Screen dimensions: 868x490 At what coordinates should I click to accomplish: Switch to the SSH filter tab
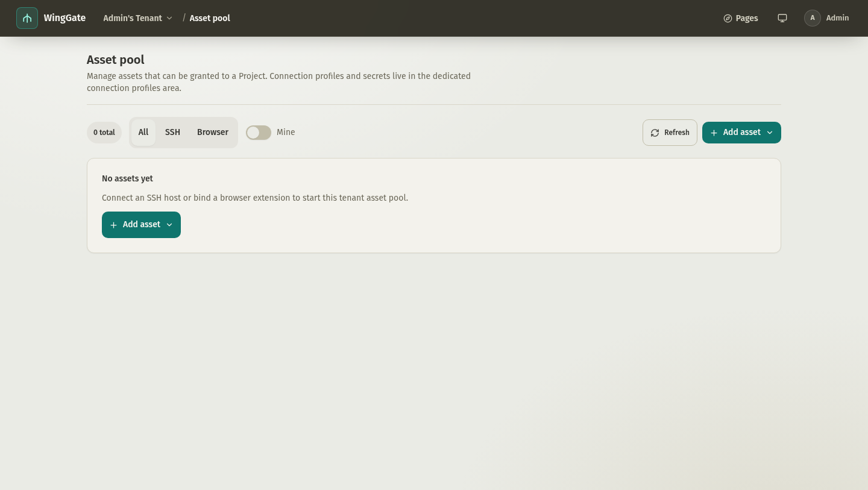click(x=172, y=132)
